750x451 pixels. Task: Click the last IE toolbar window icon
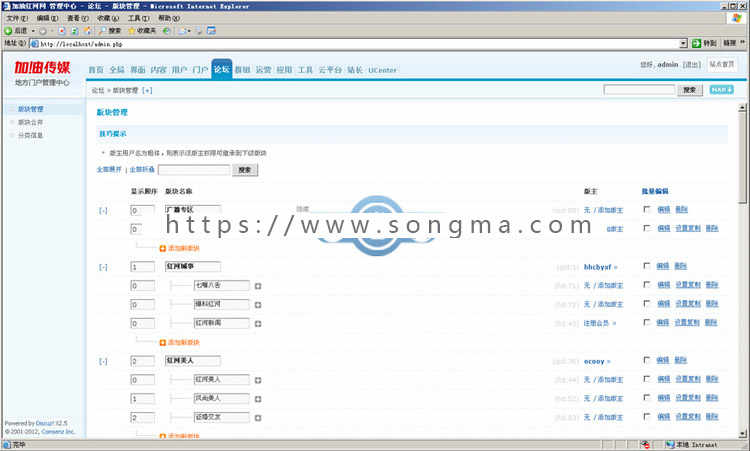pyautogui.click(x=211, y=31)
